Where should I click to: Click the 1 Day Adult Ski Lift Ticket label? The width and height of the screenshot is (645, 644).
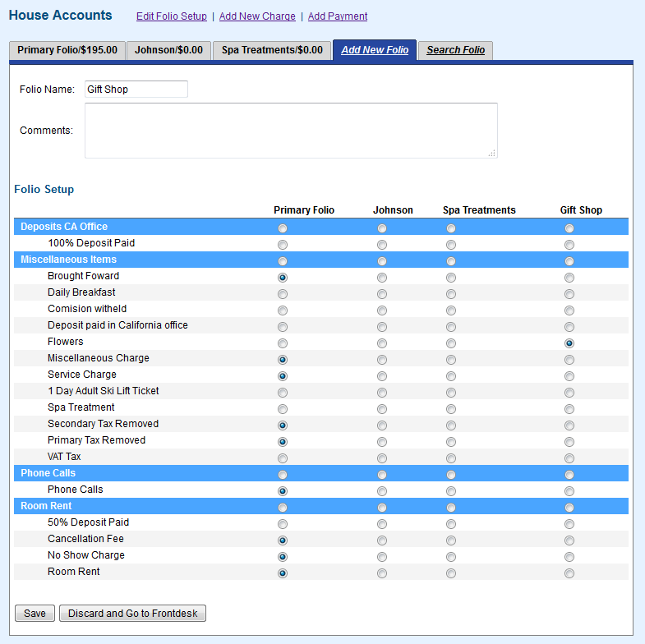click(x=104, y=391)
